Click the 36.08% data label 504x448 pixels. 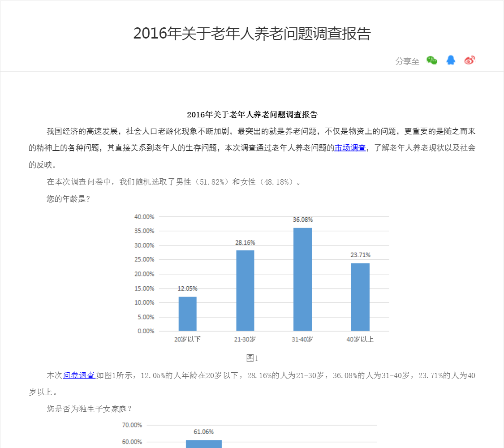tap(302, 220)
